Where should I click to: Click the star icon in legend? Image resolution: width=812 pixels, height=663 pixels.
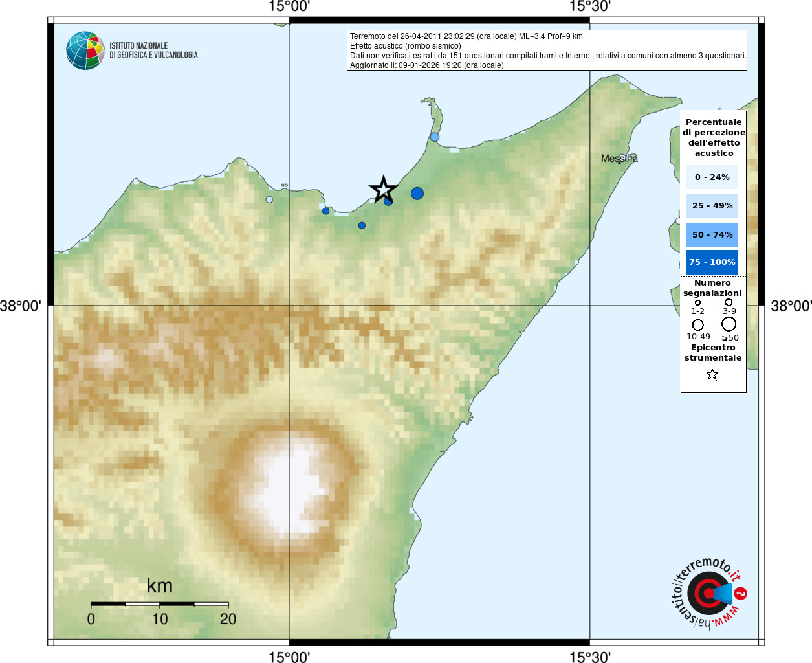[712, 374]
